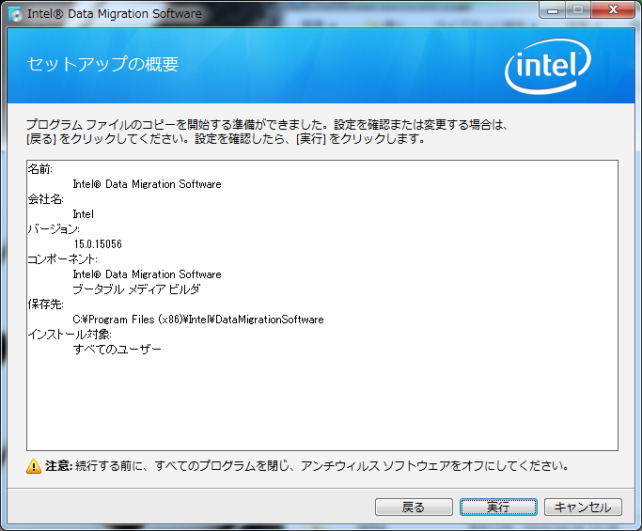Click the キャンセル (Cancel) button
Image resolution: width=642 pixels, height=531 pixels.
tap(583, 507)
